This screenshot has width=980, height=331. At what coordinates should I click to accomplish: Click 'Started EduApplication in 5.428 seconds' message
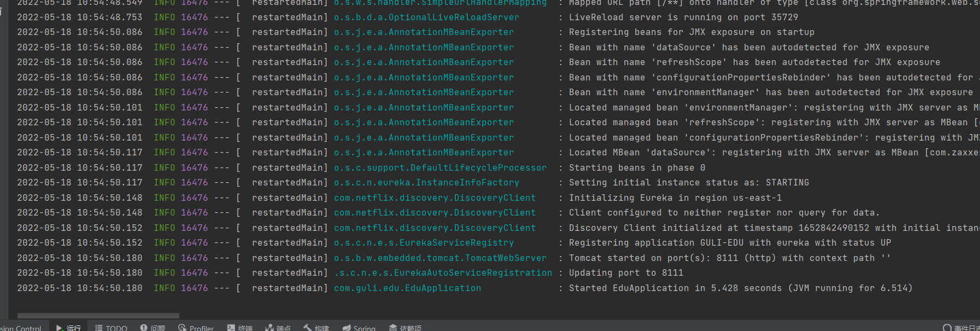(741, 288)
